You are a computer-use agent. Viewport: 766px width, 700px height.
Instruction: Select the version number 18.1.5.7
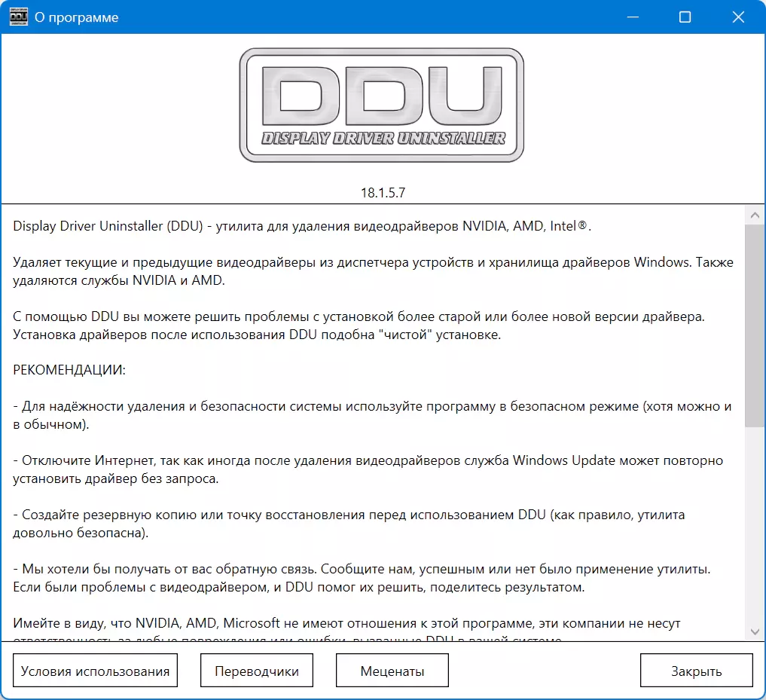[x=383, y=193]
